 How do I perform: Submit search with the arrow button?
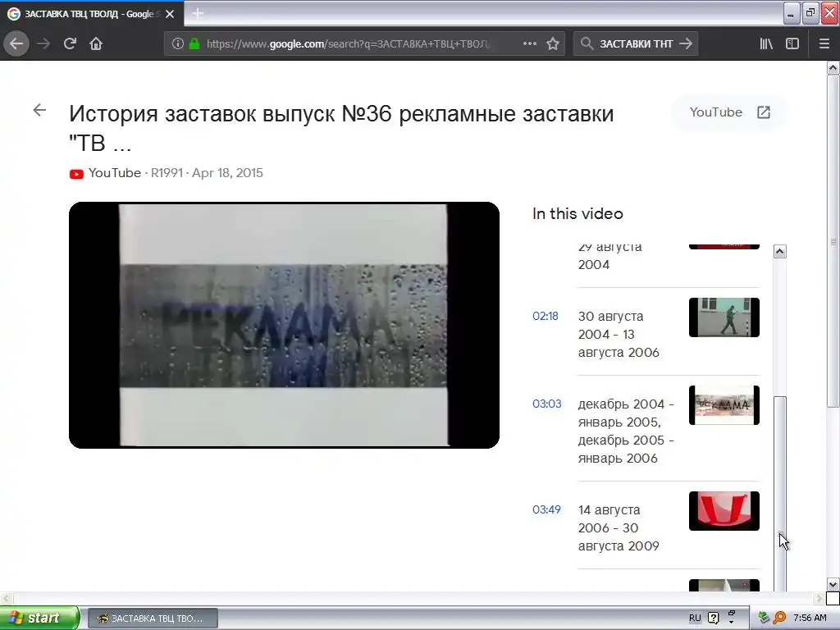[x=686, y=43]
